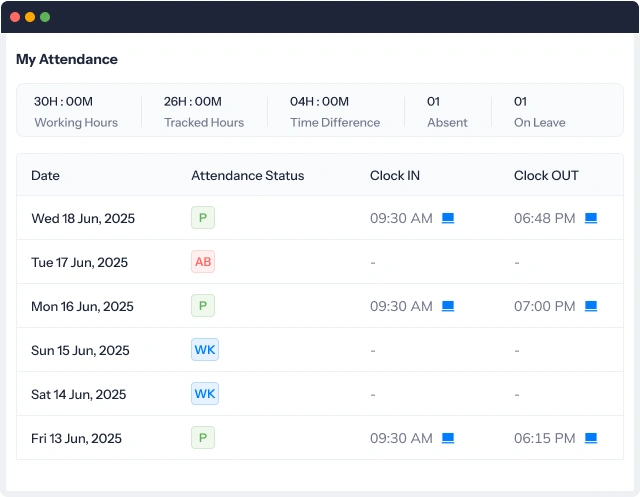Select the Sun 15 Jun, 2025 date cell

[x=80, y=351]
